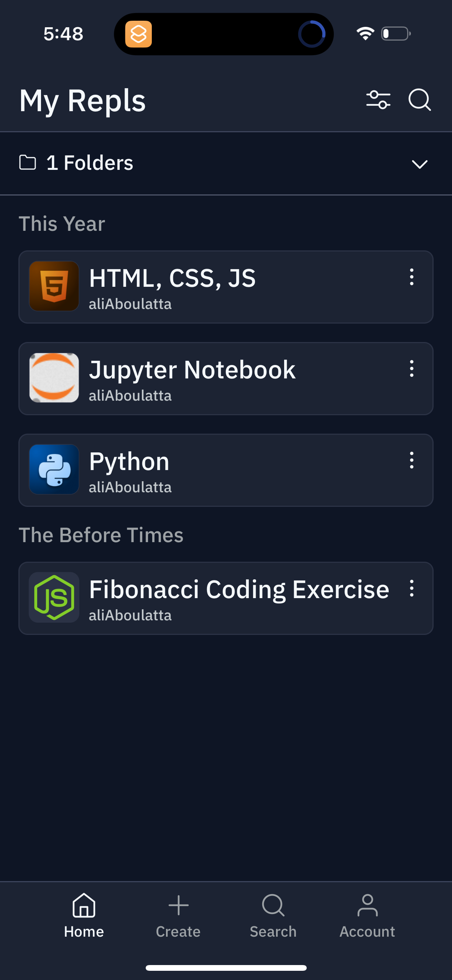This screenshot has height=980, width=452.
Task: Open more options for Python repl
Action: (x=411, y=460)
